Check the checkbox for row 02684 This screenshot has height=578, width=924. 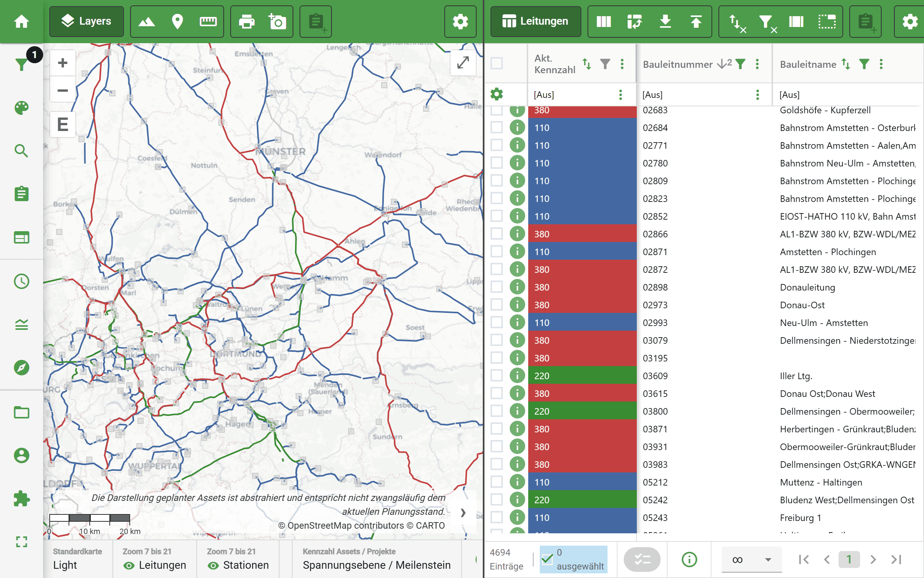(x=497, y=128)
